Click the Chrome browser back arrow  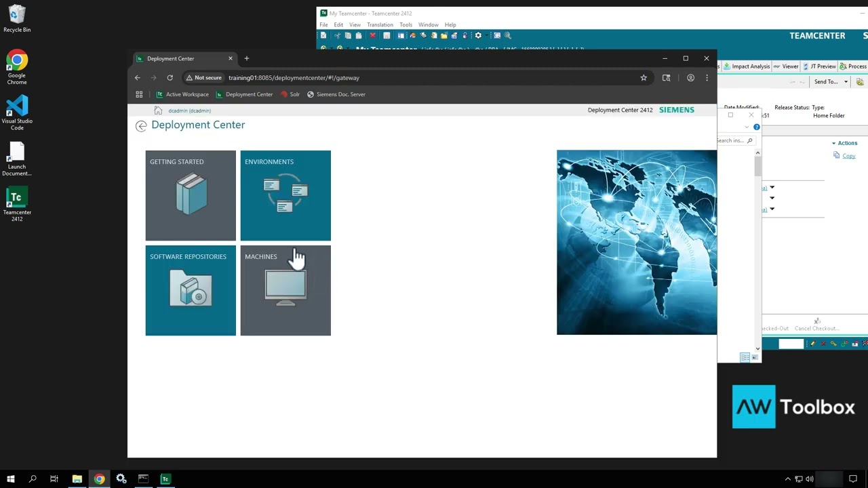coord(137,78)
